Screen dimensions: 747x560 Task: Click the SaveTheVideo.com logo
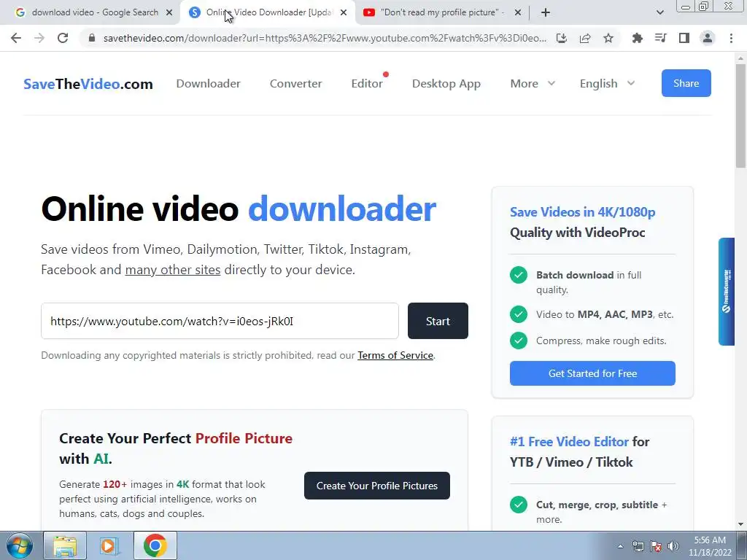click(x=88, y=84)
